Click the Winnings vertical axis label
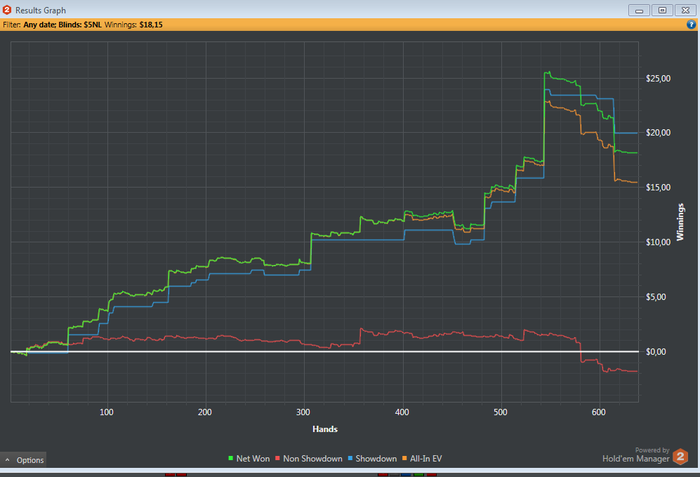700x477 pixels. pyautogui.click(x=680, y=222)
